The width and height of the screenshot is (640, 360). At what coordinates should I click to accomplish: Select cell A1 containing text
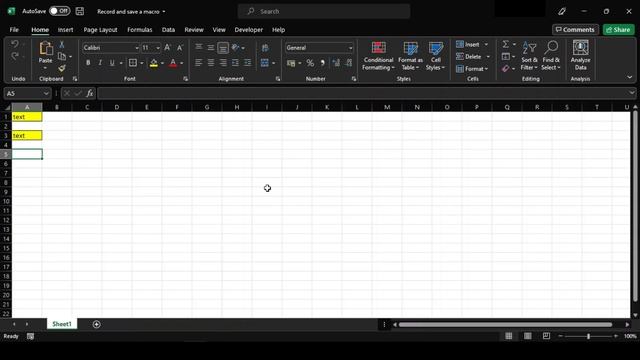(x=27, y=117)
